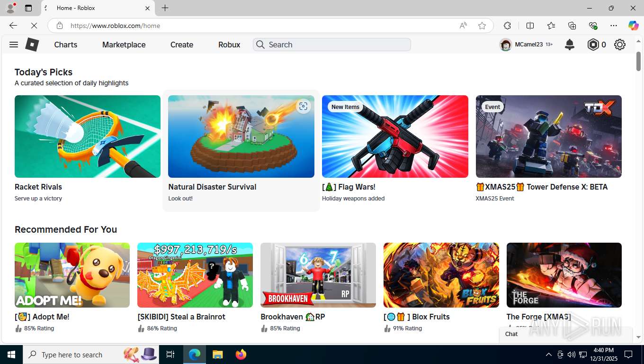Click the Racket Rivals thumbnail
Viewport: 644px width, 364px height.
tap(88, 136)
